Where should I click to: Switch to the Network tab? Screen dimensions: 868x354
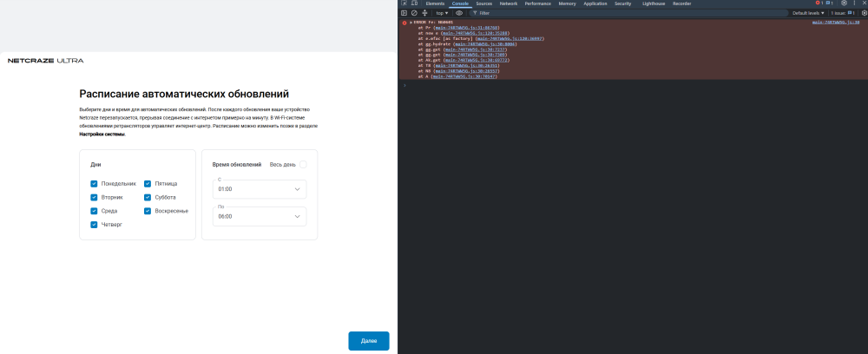coord(508,3)
